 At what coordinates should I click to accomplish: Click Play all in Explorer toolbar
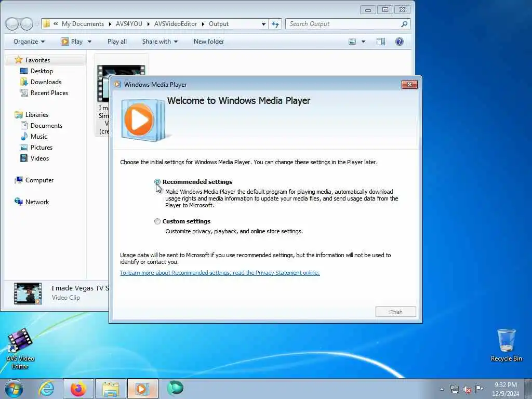[x=117, y=42]
